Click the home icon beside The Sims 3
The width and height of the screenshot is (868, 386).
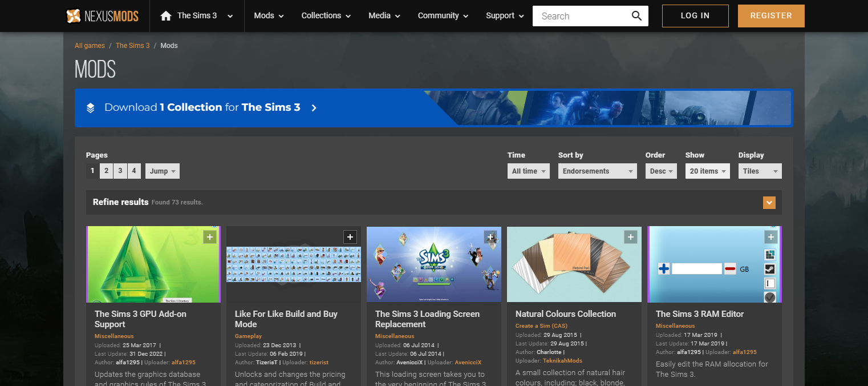(x=166, y=16)
